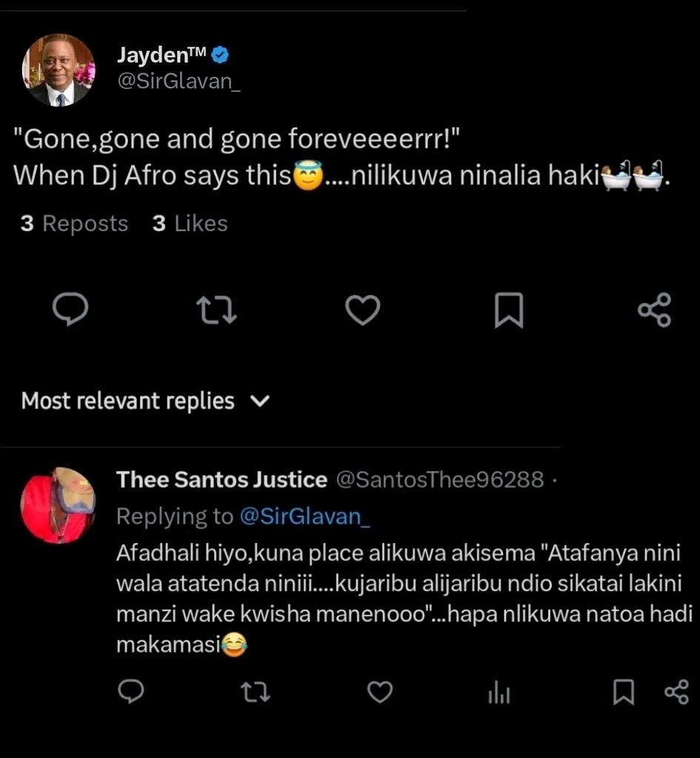Repost Thee Santos Justice's reply
This screenshot has height=758, width=700.
pyautogui.click(x=256, y=692)
